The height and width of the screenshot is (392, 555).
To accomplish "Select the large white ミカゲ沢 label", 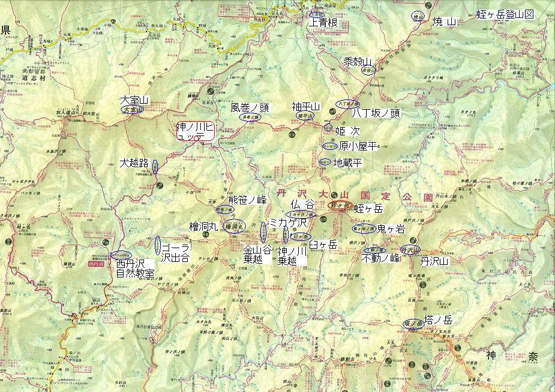I will pyautogui.click(x=288, y=223).
